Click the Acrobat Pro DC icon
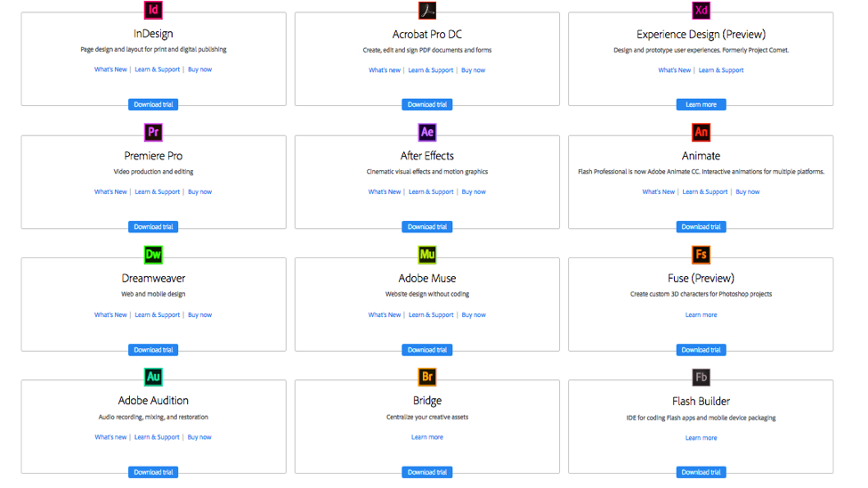 coord(426,10)
